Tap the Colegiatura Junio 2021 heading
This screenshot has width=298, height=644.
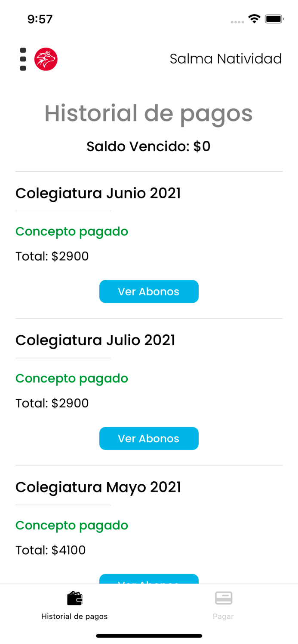(98, 194)
